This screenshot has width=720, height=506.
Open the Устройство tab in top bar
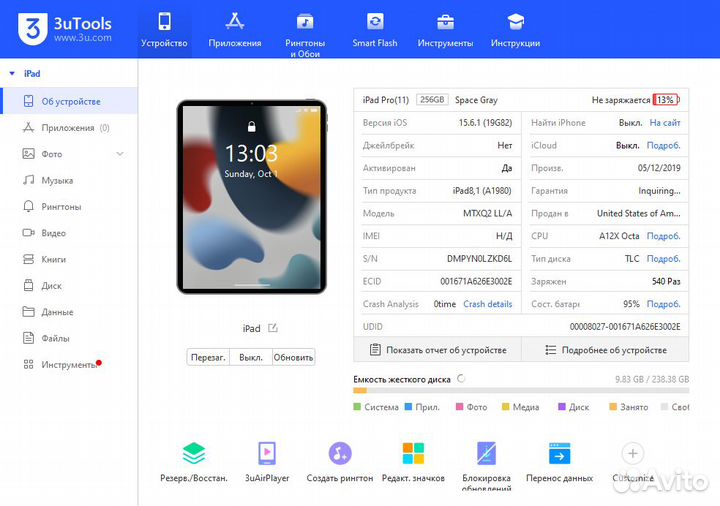pyautogui.click(x=164, y=29)
